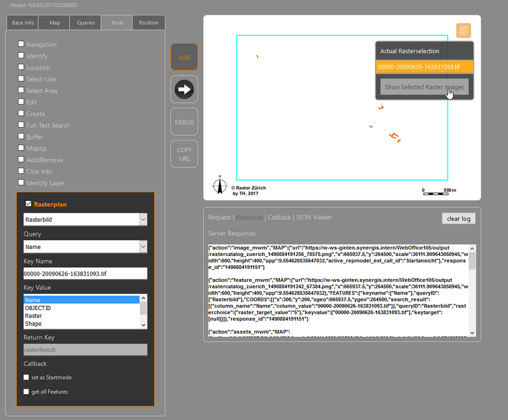Viewport: 508px width, 420px height.
Task: Open the Position tab
Action: click(148, 23)
